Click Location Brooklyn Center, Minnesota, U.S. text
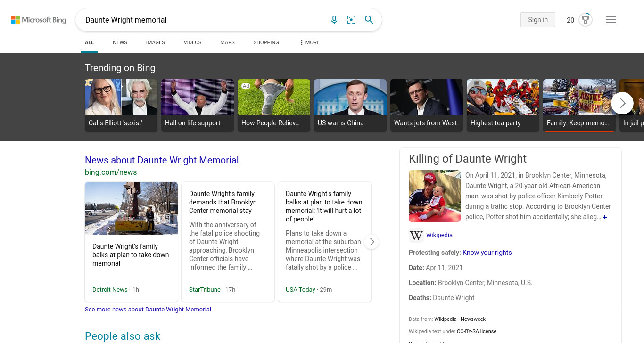The height and width of the screenshot is (343, 644). (471, 283)
